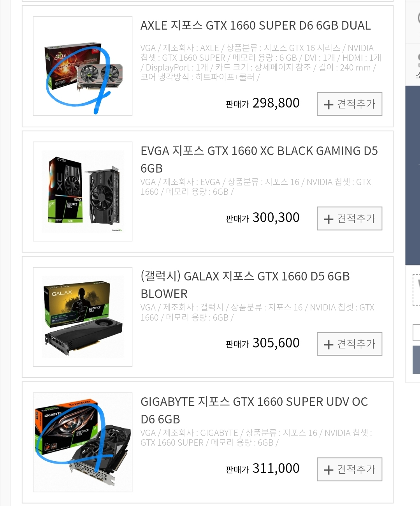Open AXLE graphics card product thumbnail
The width and height of the screenshot is (420, 506).
(83, 66)
